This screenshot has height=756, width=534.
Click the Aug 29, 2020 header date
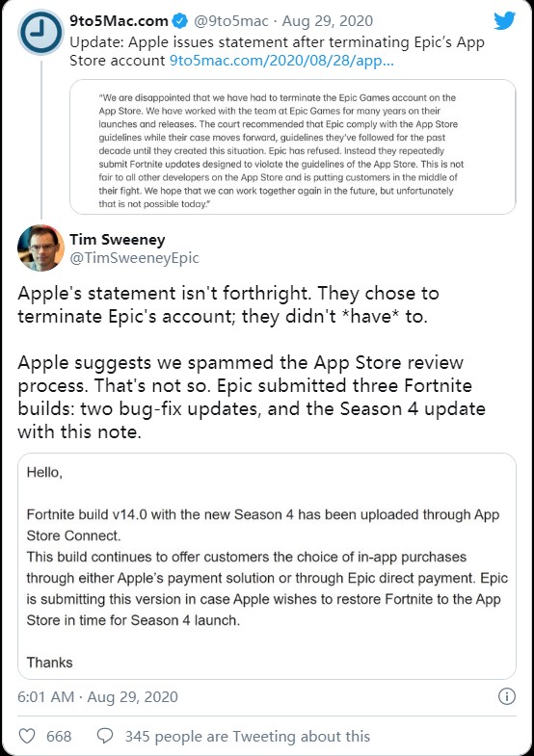click(x=327, y=21)
